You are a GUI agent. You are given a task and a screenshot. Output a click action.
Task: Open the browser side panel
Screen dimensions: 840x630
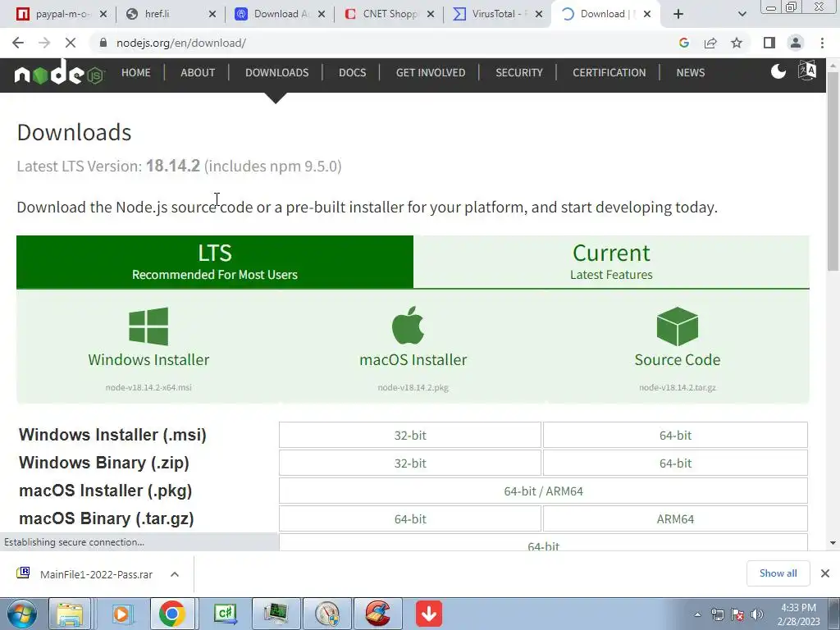click(x=769, y=43)
